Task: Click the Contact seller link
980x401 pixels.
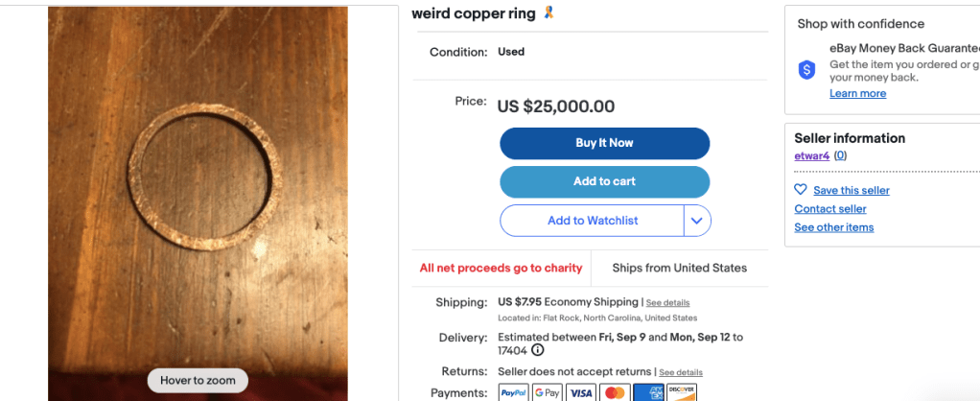Action: (829, 209)
